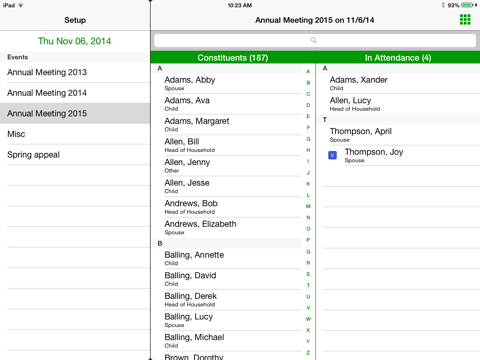This screenshot has width=480, height=360.
Task: Click the Wi-Fi status icon
Action: 20,5
